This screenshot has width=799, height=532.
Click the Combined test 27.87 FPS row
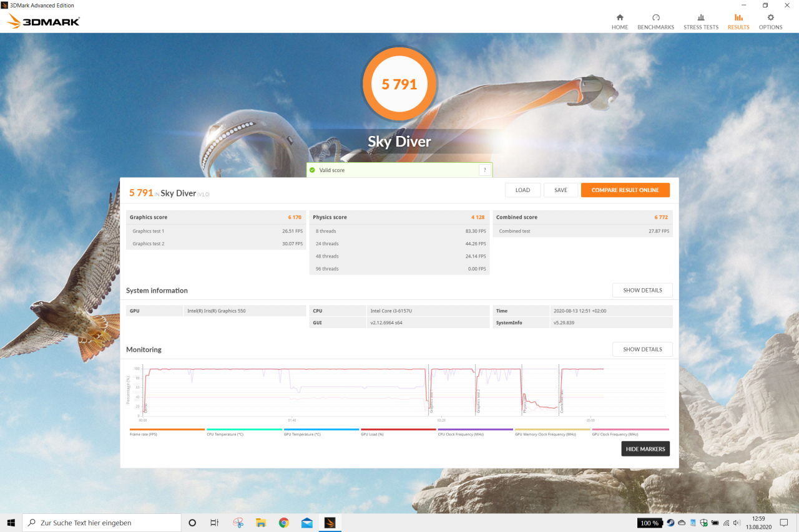pyautogui.click(x=583, y=231)
